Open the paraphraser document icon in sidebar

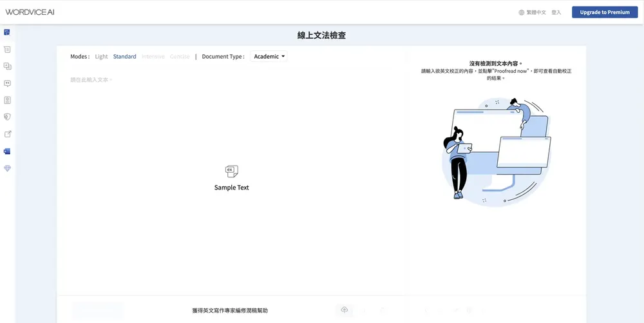pos(7,49)
